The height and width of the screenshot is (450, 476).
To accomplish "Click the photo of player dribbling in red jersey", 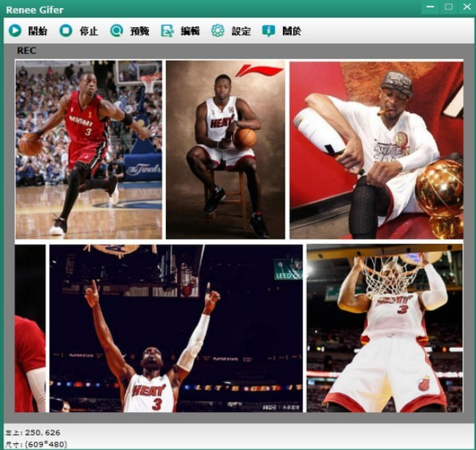I will pyautogui.click(x=88, y=150).
